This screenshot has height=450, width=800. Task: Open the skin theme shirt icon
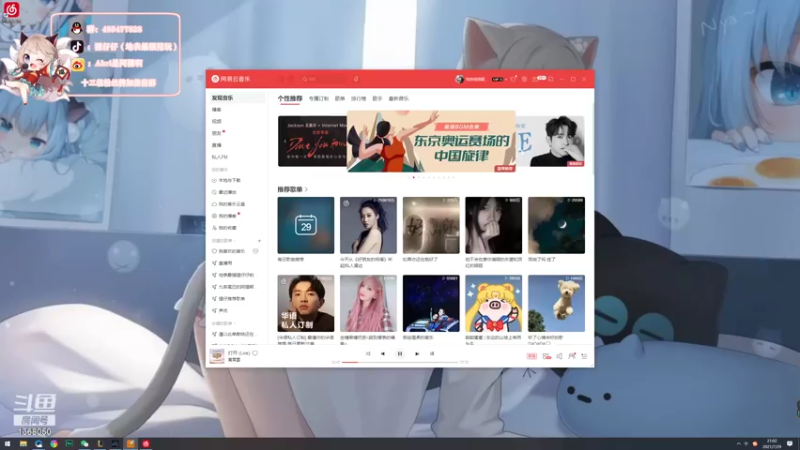pos(513,79)
